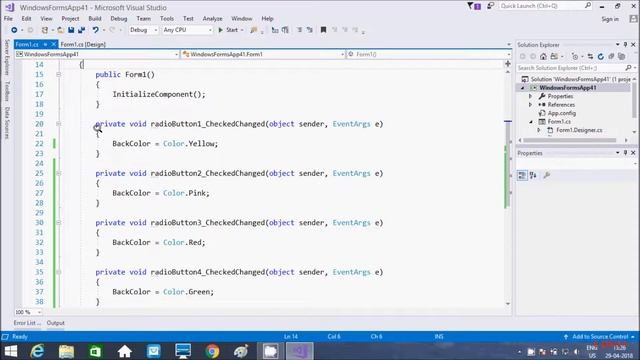Viewport: 640px width, 360px height.
Task: Click the split editor plus icon
Action: click(x=508, y=64)
